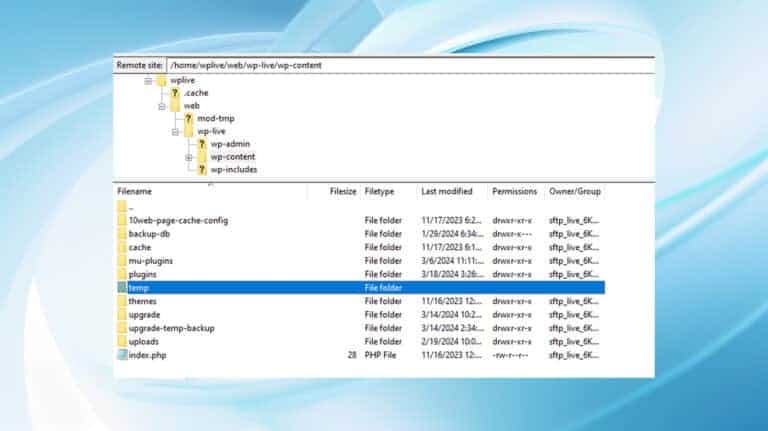This screenshot has height=431, width=768.
Task: Select the cache folder in file list
Action: pyautogui.click(x=360, y=247)
